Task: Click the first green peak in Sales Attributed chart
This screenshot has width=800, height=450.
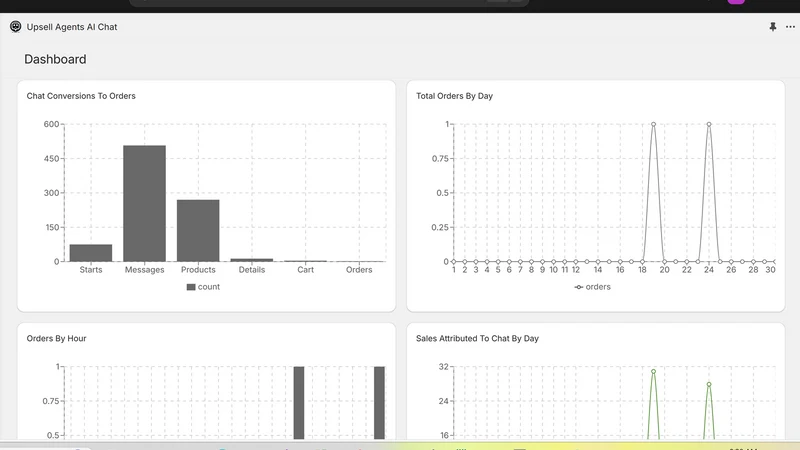Action: pos(653,371)
